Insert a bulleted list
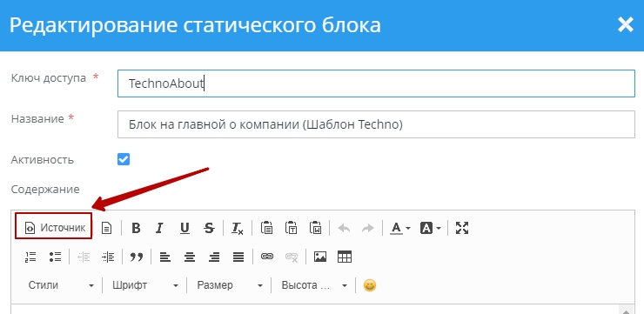This screenshot has width=644, height=314. coord(55,257)
